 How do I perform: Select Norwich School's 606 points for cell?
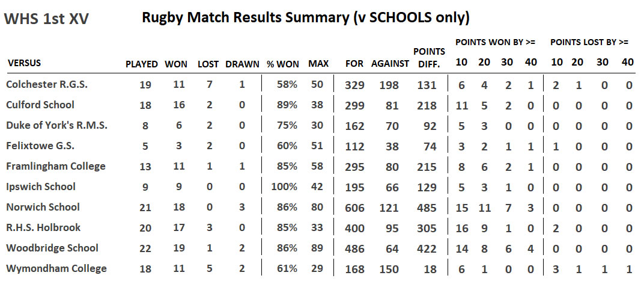click(x=354, y=208)
